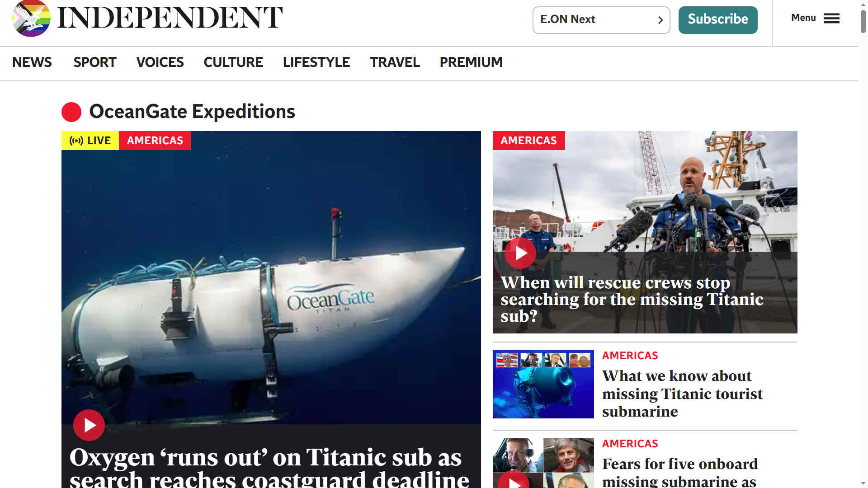Open the NEWS section
Viewport: 868px width, 488px height.
32,62
